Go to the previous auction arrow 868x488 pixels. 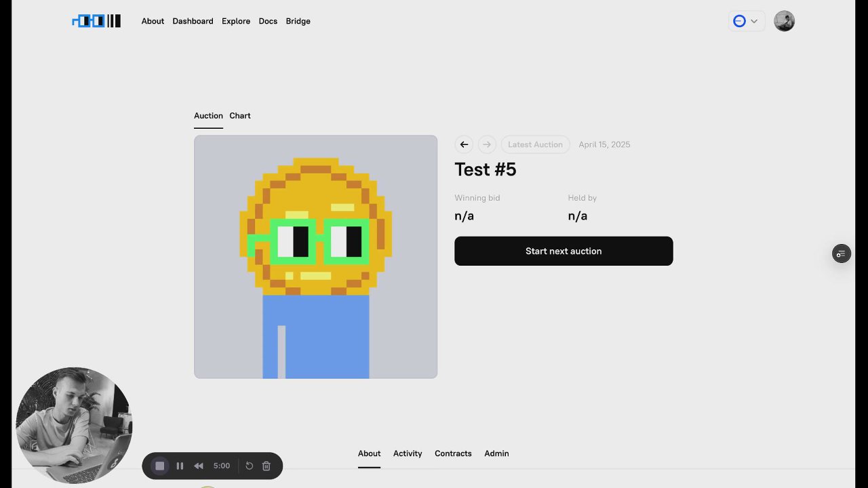[x=464, y=144]
